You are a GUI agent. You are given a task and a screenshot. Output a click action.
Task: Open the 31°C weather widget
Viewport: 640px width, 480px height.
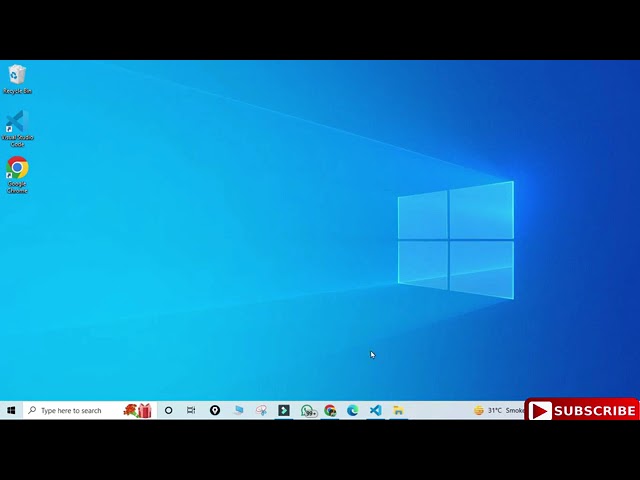[499, 410]
